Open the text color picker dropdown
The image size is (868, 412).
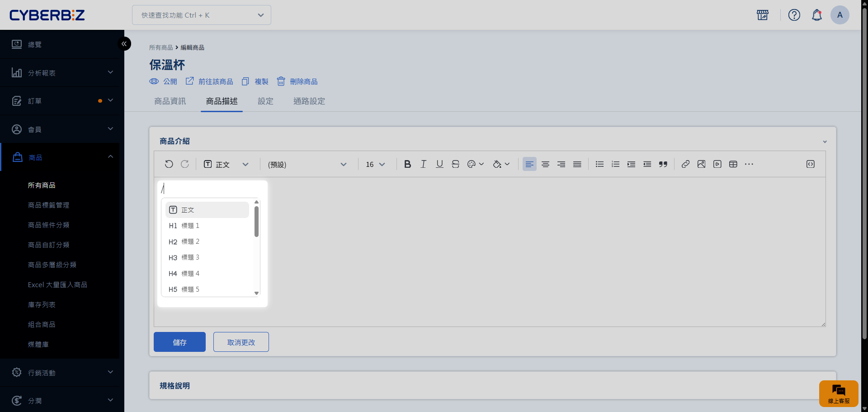click(x=475, y=164)
